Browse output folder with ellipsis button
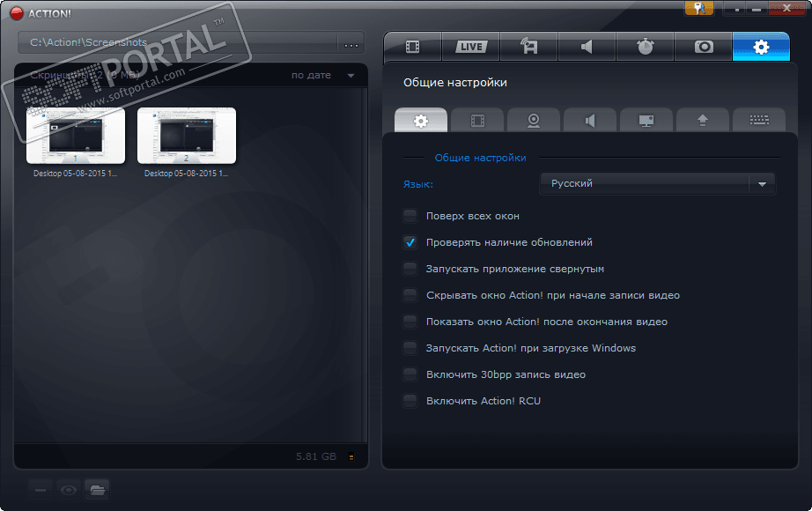 pos(351,45)
